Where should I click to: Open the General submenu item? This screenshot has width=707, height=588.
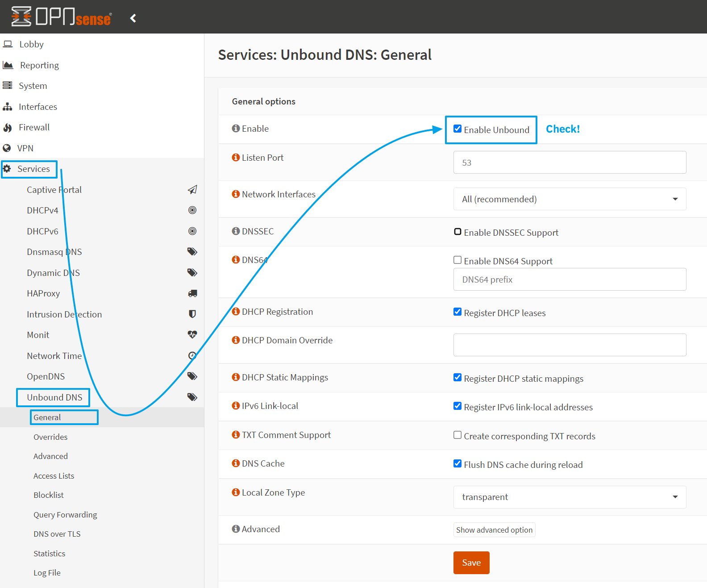point(47,417)
